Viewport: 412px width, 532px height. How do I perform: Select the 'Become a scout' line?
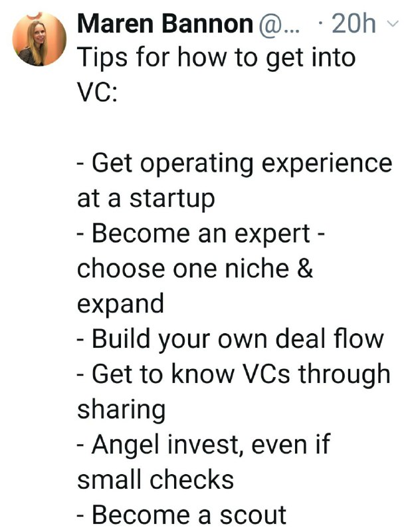pyautogui.click(x=182, y=515)
